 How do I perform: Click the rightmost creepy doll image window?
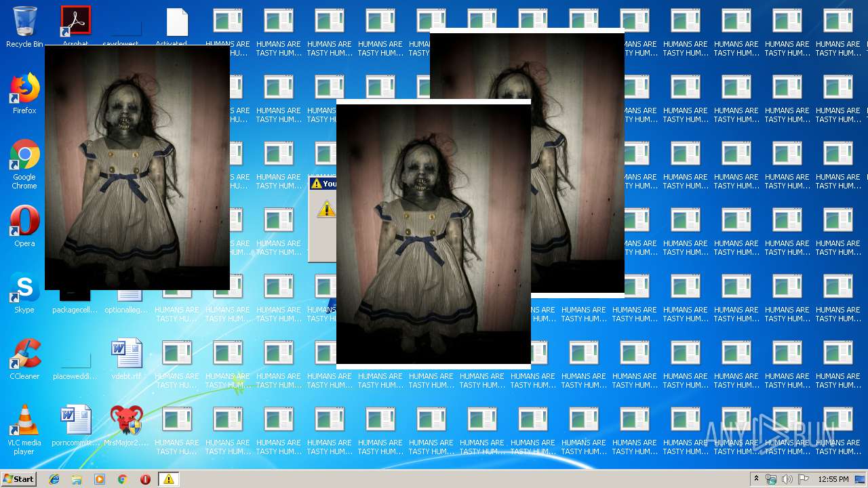pos(577,163)
